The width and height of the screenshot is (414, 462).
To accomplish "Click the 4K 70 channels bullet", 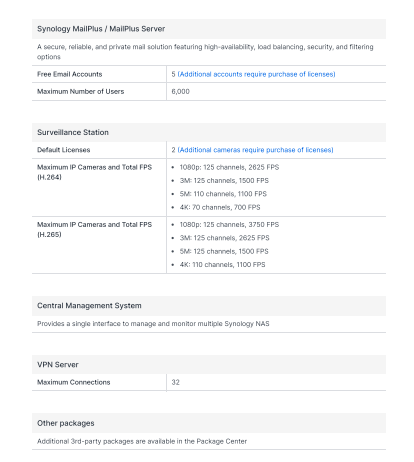I will coord(220,207).
